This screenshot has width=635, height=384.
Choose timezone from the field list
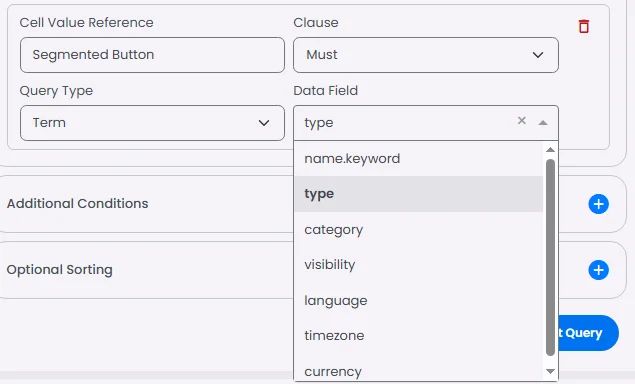pos(419,336)
